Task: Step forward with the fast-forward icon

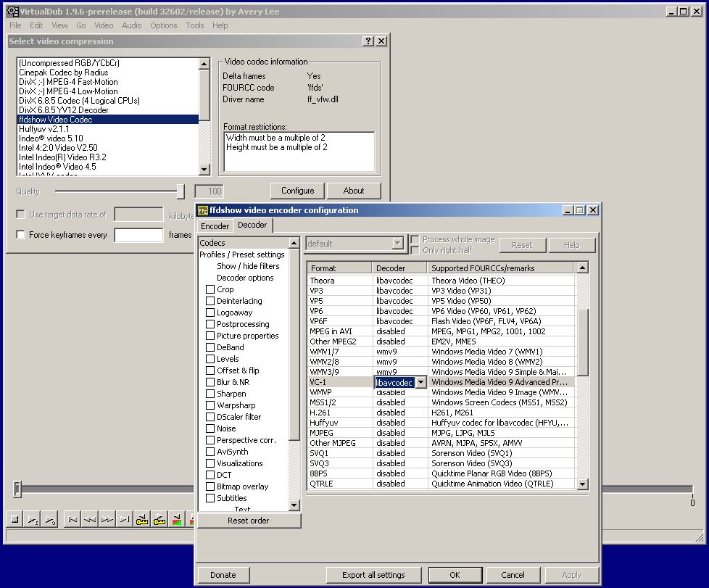Action: (x=107, y=519)
